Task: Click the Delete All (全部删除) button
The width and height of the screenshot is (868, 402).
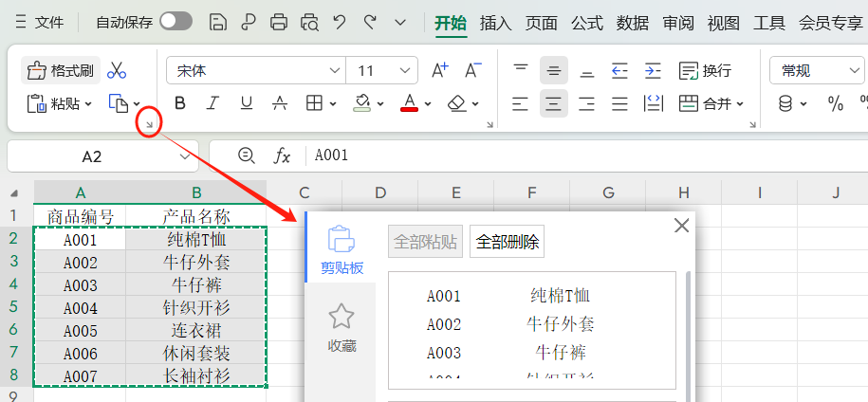Action: point(507,242)
